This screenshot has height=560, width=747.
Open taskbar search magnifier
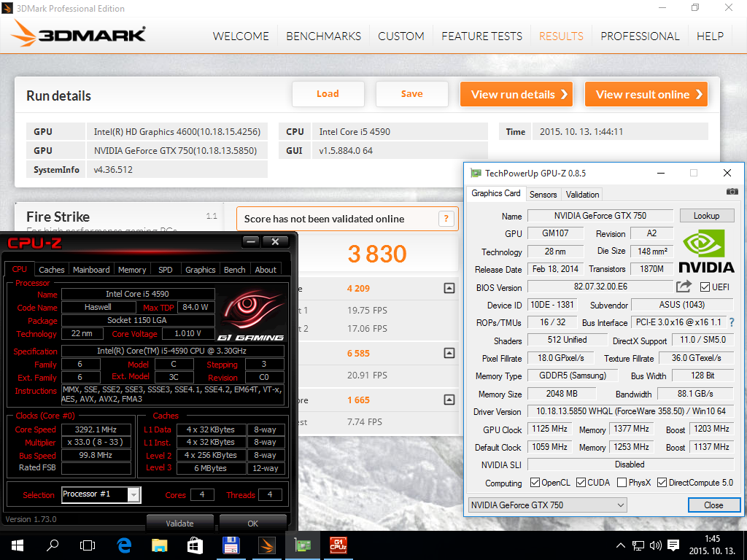(53, 545)
